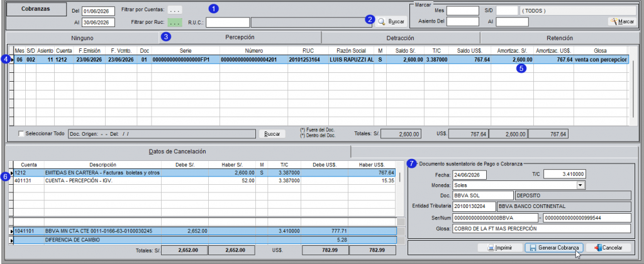Open the Datos de Cancelación tab
The image size is (644, 264).
tap(178, 151)
